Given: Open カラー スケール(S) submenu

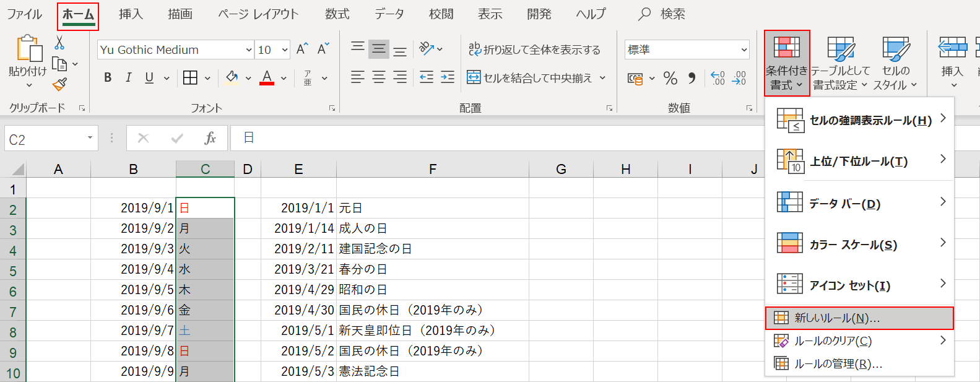Looking at the screenshot, I should pyautogui.click(x=860, y=244).
